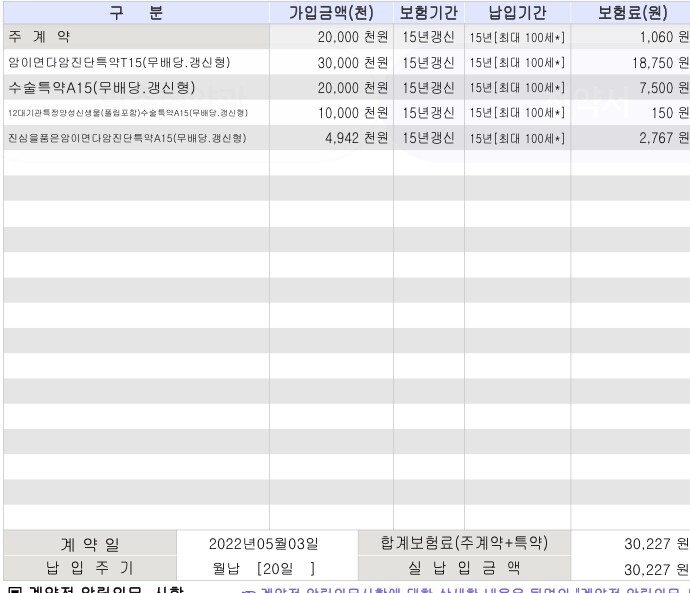The width and height of the screenshot is (690, 593).
Task: Select the 주계약 row label
Action: pos(39,37)
